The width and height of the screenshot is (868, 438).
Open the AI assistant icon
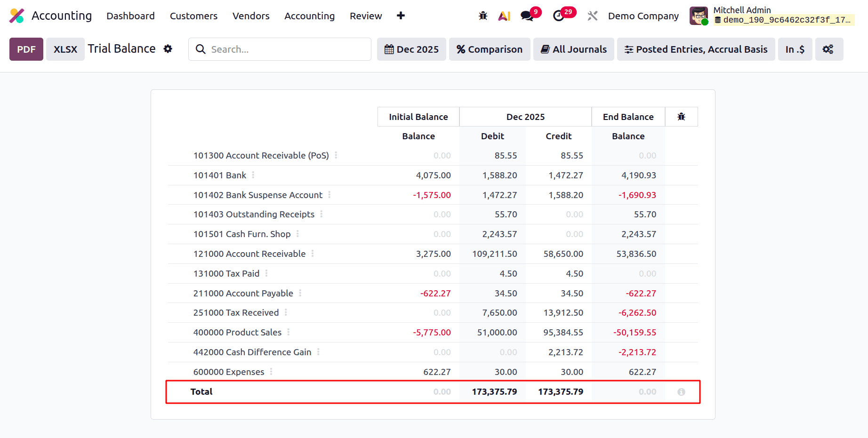point(505,16)
